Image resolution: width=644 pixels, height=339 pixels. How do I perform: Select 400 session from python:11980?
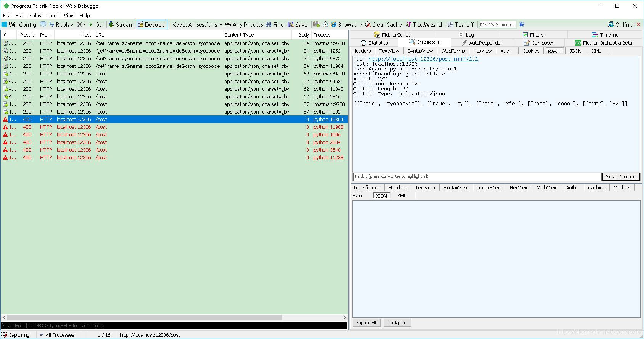point(174,127)
